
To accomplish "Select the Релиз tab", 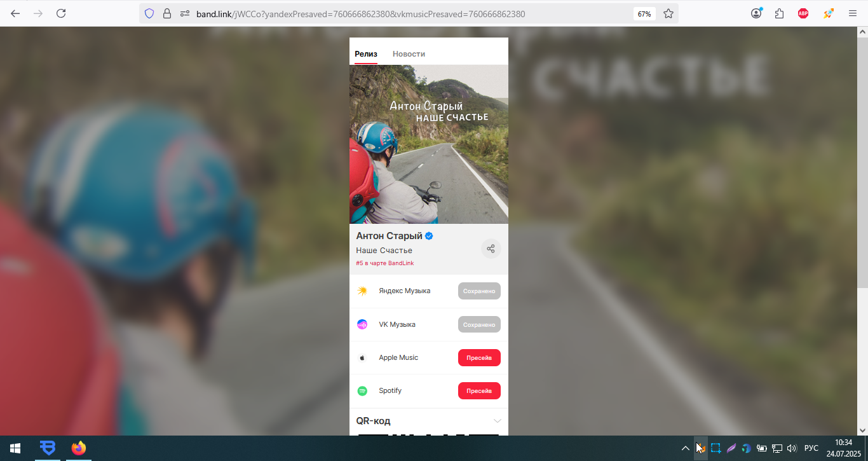I will [366, 54].
